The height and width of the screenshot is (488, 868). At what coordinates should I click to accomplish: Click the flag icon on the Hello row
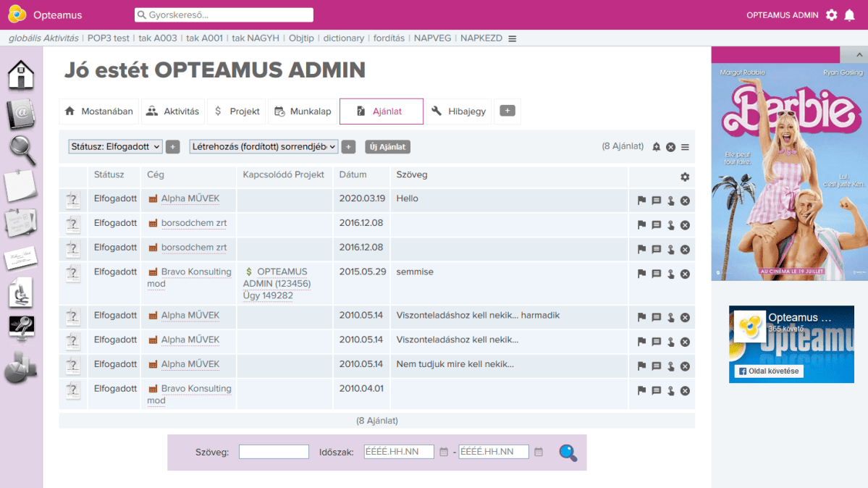tap(641, 201)
